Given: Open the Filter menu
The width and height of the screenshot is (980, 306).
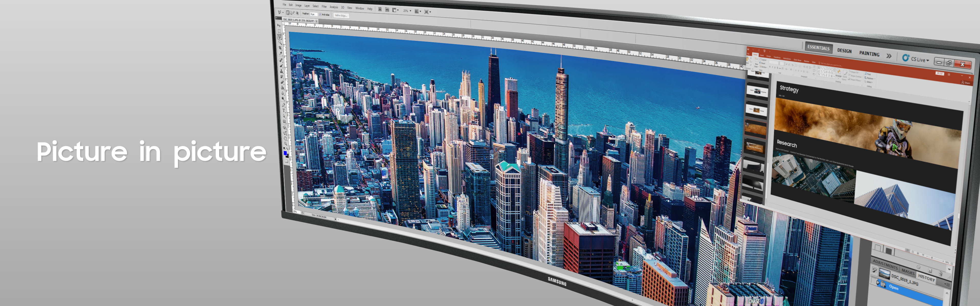Looking at the screenshot, I should [x=324, y=6].
